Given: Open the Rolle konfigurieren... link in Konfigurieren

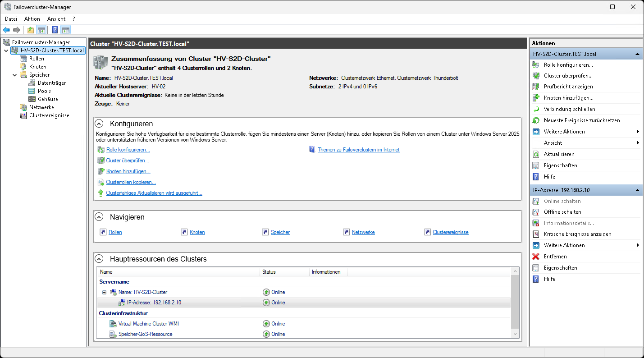Looking at the screenshot, I should (128, 150).
